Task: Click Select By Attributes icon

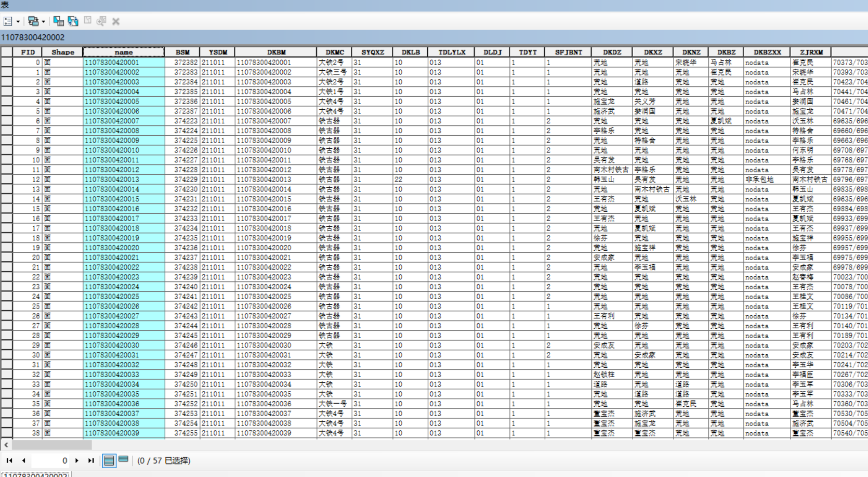Action: coord(59,21)
